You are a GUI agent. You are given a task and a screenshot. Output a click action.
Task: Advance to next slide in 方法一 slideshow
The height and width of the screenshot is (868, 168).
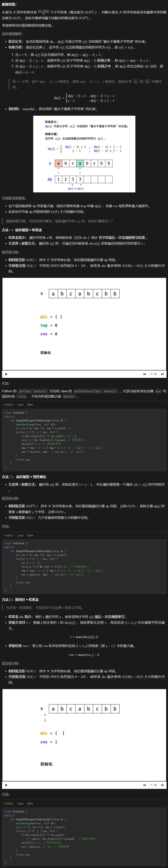(x=162, y=374)
